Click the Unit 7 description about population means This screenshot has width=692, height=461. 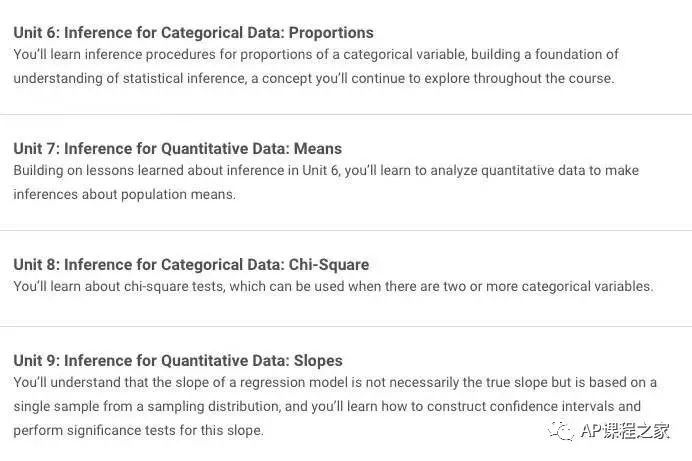pos(326,182)
